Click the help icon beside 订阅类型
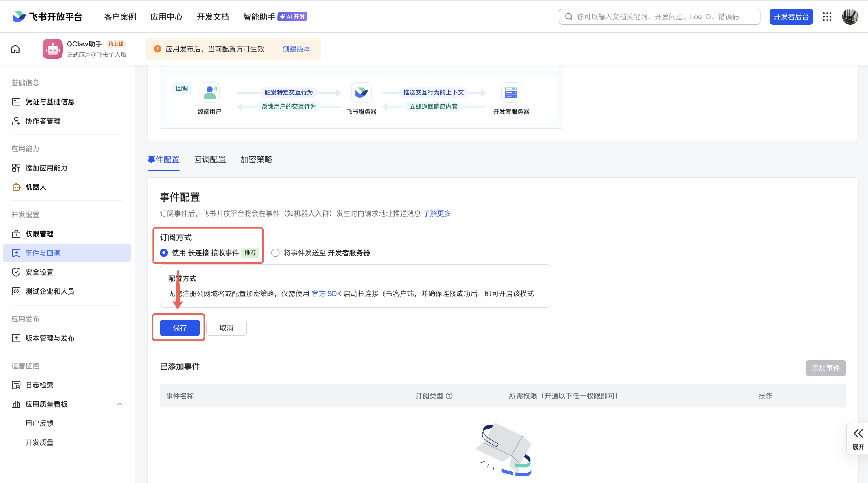This screenshot has height=483, width=868. 449,396
